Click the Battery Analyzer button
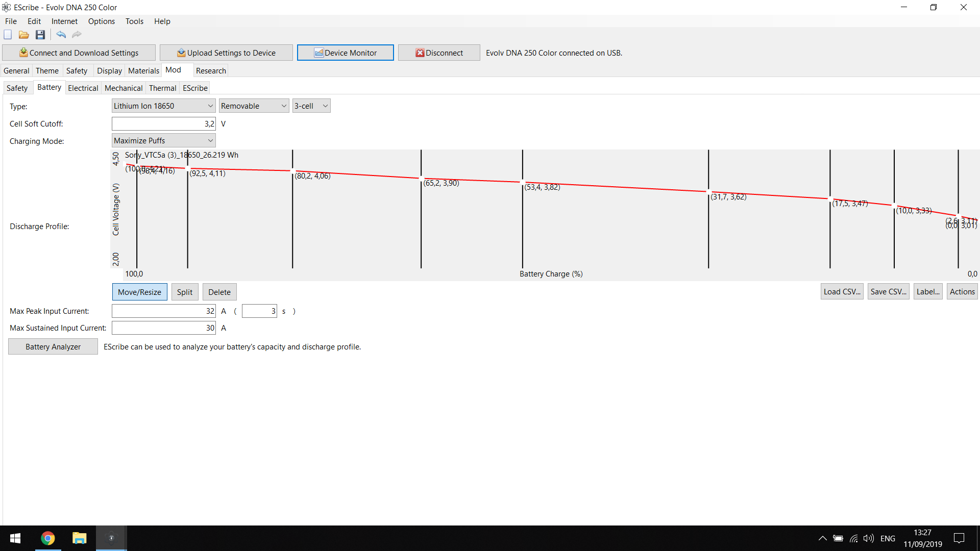 coord(53,346)
